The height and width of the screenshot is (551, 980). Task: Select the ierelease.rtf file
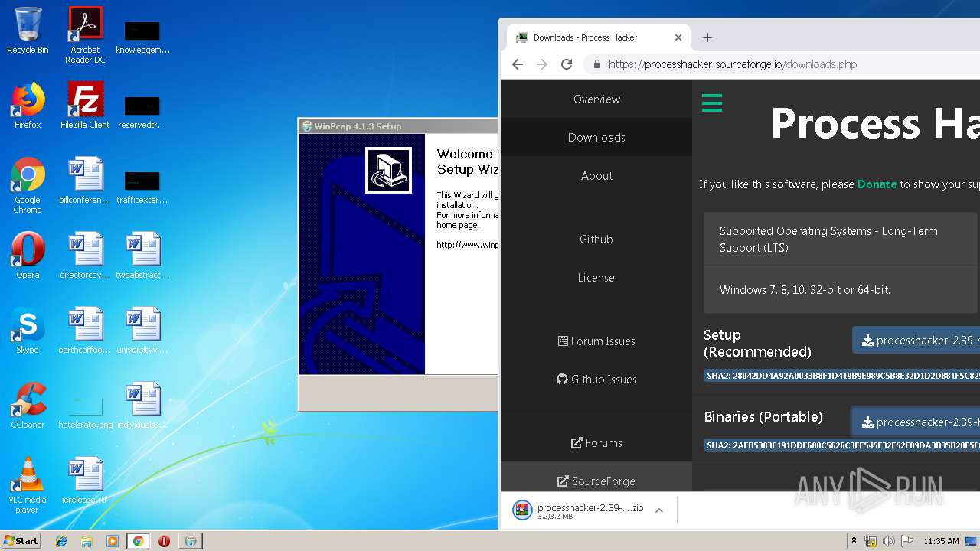coord(85,481)
